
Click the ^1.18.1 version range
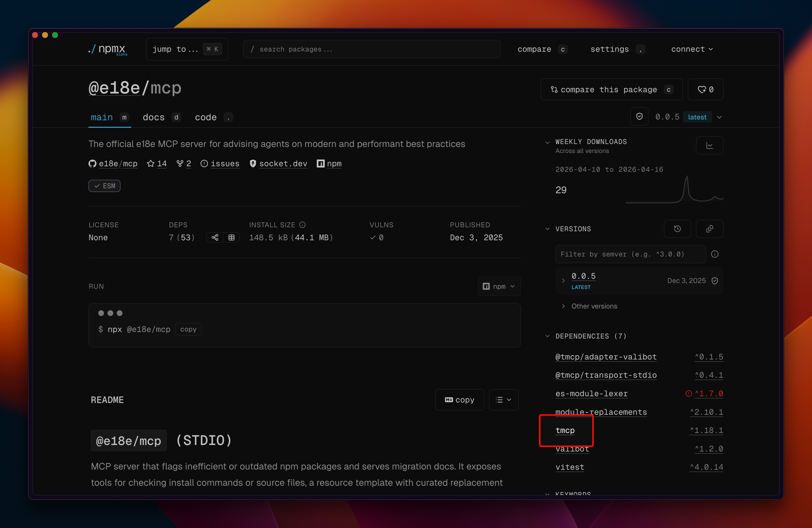(x=706, y=430)
